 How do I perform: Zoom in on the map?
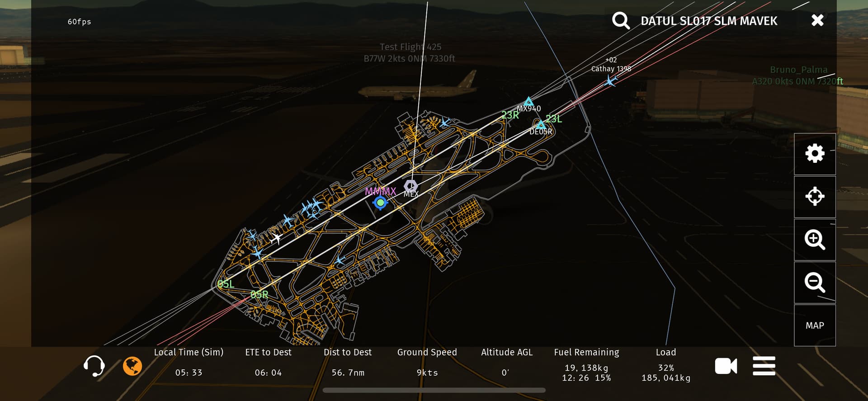pos(815,240)
